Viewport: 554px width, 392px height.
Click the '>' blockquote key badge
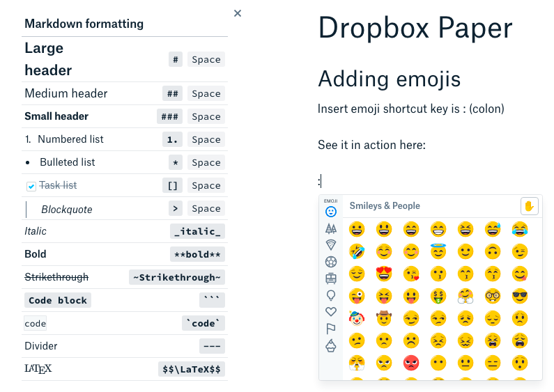(175, 208)
